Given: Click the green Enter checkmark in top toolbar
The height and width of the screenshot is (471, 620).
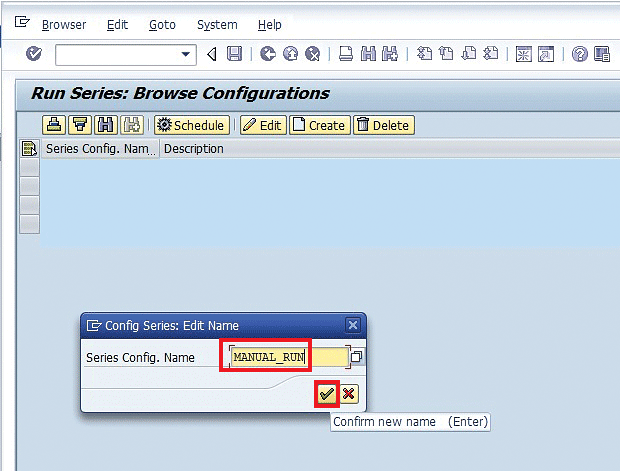Looking at the screenshot, I should point(34,54).
